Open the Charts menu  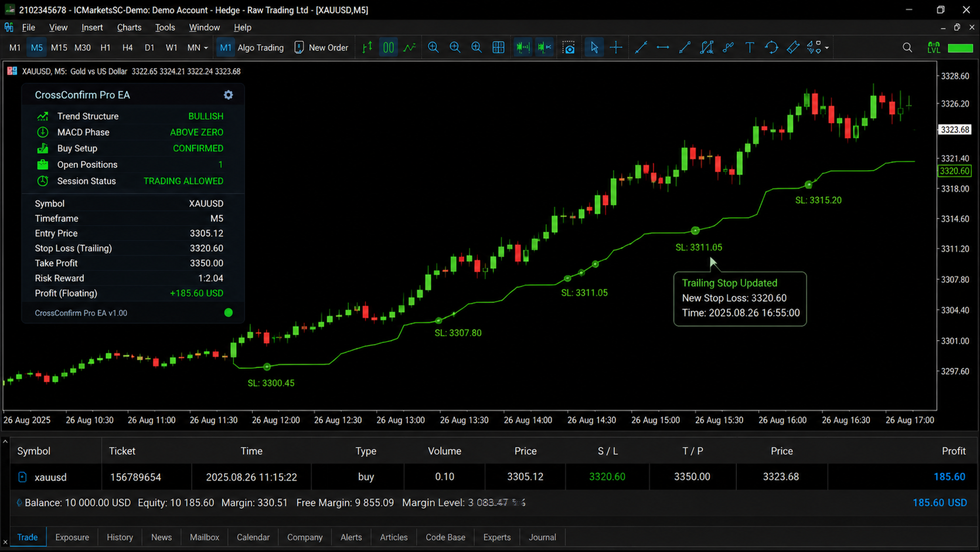point(129,28)
